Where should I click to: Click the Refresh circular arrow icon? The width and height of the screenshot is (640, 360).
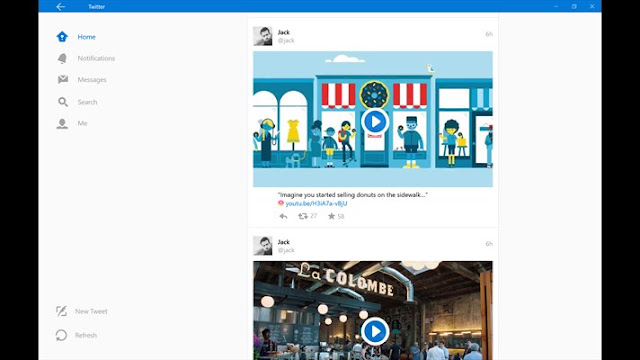pos(61,335)
